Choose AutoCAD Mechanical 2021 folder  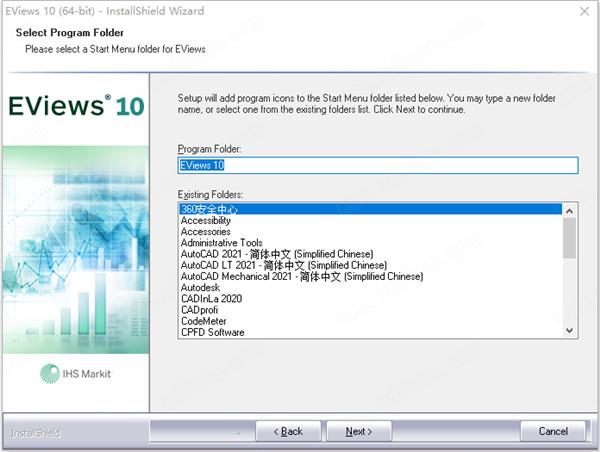pyautogui.click(x=370, y=276)
